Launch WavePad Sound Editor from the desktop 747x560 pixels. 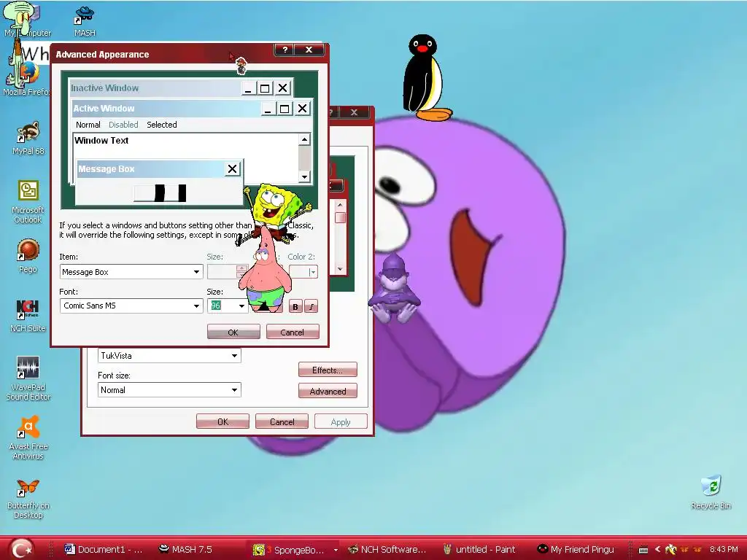point(28,378)
